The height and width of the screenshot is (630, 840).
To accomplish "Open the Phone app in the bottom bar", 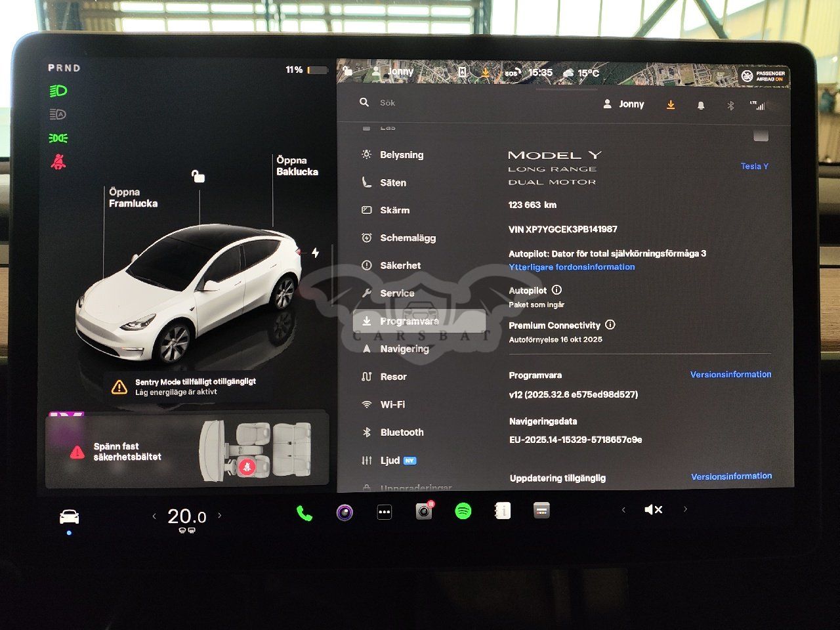I will point(304,513).
